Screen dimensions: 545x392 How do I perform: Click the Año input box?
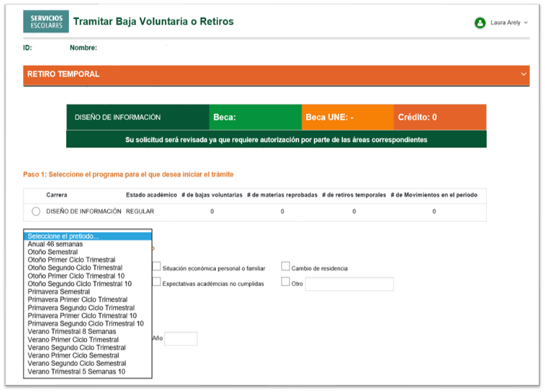coord(181,338)
